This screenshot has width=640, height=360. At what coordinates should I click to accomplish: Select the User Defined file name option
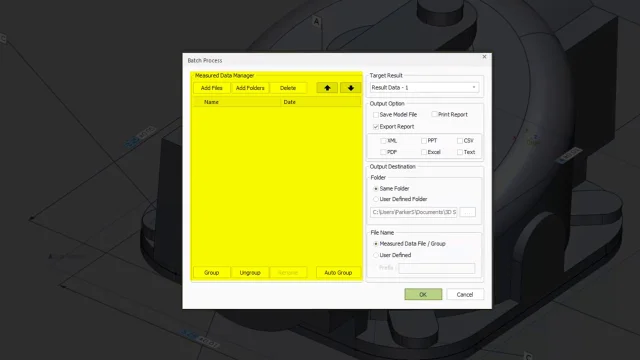pyautogui.click(x=376, y=255)
